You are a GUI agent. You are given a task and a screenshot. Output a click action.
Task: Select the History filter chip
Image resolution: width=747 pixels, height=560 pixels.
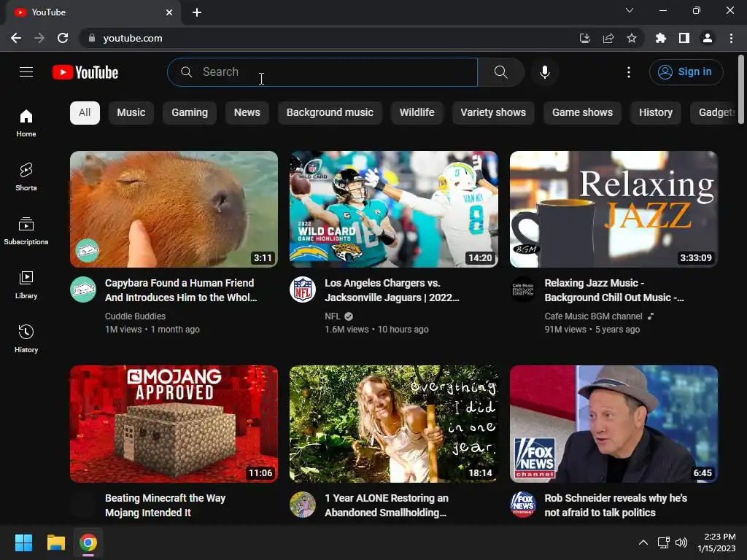click(656, 113)
